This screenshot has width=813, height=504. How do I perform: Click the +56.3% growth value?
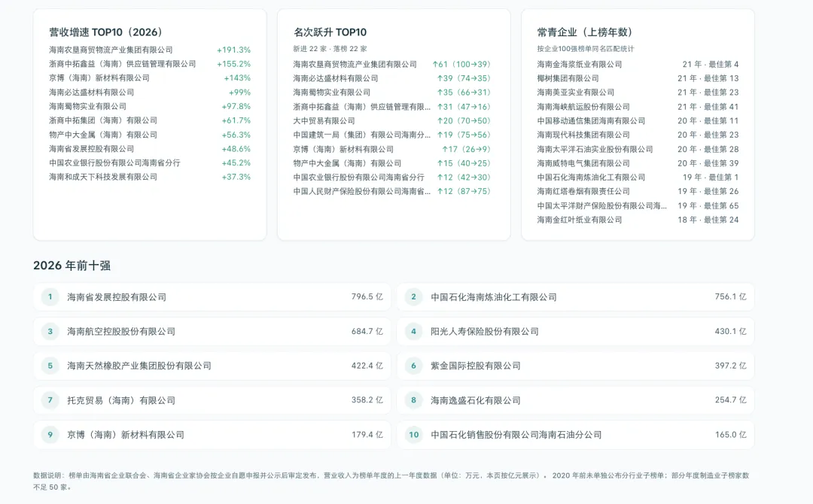pos(236,135)
